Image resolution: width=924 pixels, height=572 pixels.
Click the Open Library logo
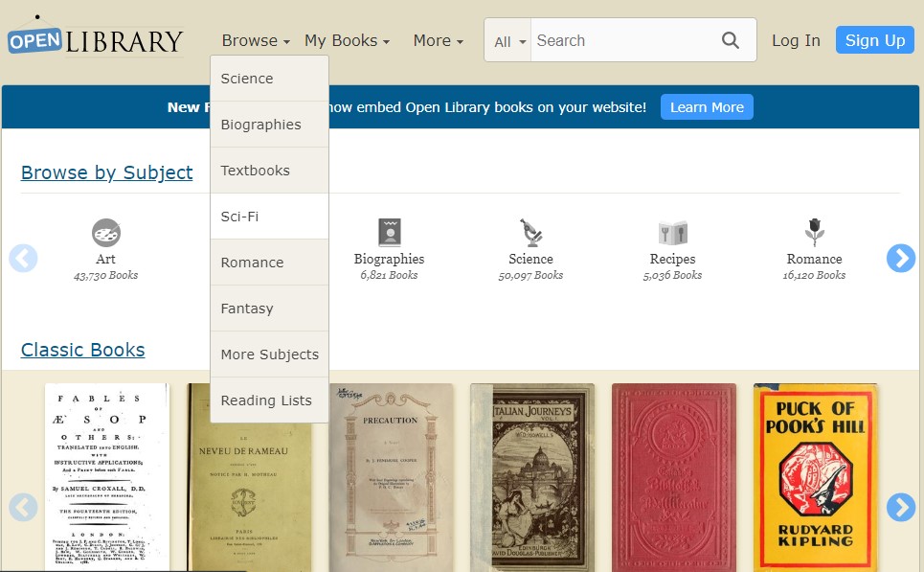point(96,39)
